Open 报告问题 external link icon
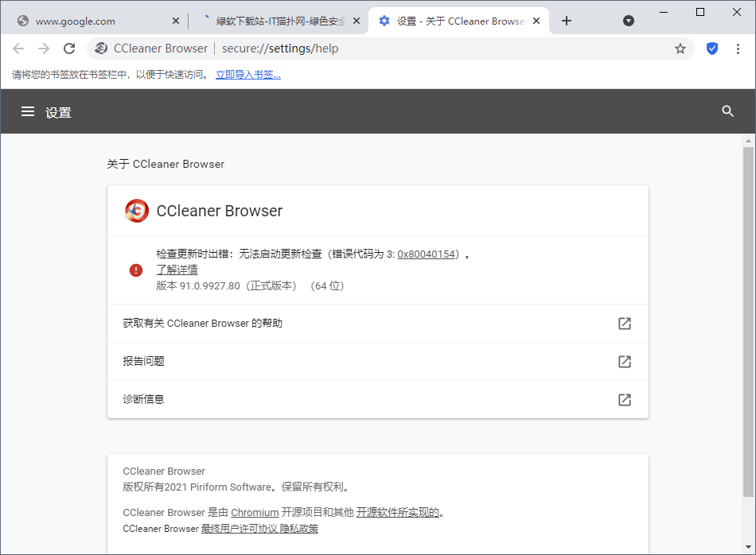 [x=625, y=361]
